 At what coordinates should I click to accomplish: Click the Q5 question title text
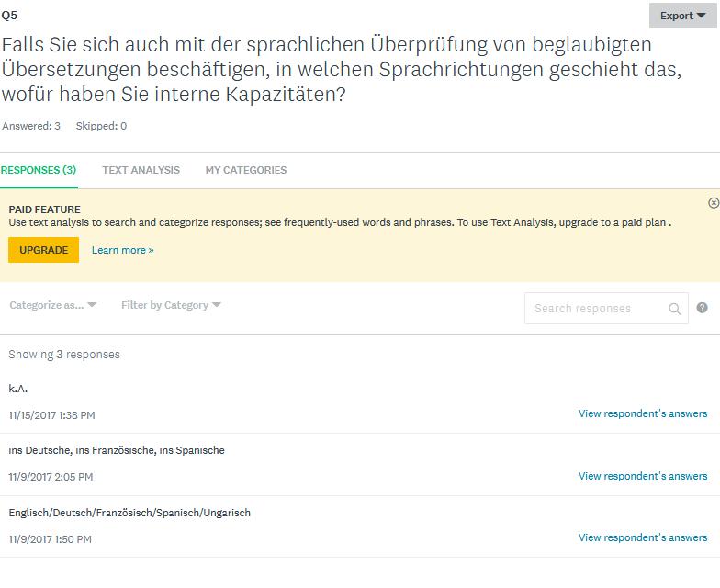[x=340, y=70]
